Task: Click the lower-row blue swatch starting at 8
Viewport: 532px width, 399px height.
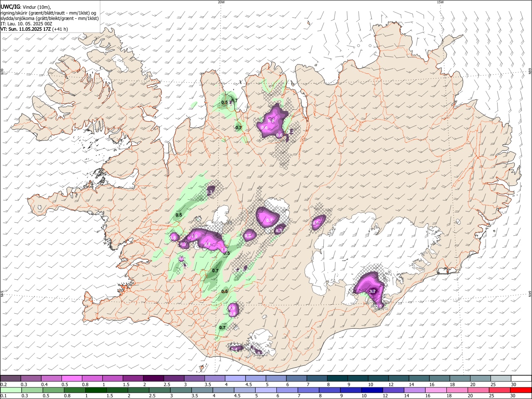Action: (x=329, y=390)
